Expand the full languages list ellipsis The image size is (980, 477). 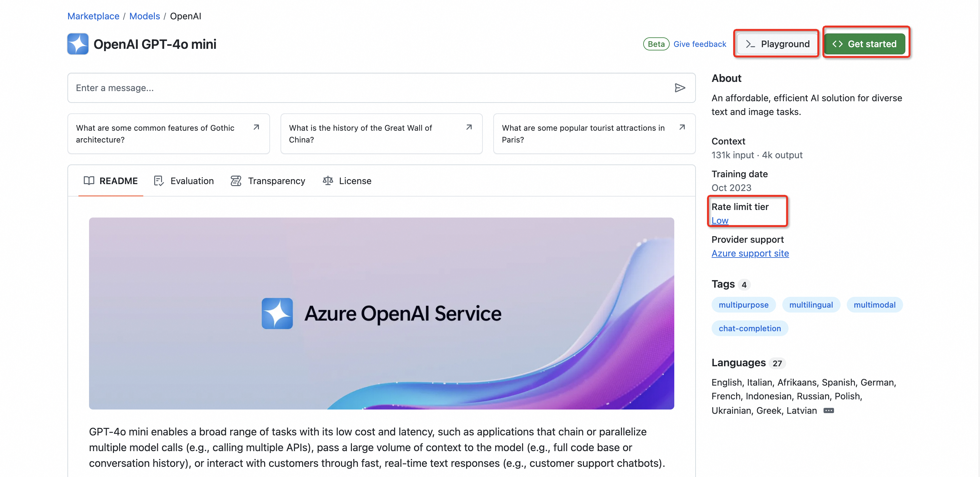(x=828, y=410)
